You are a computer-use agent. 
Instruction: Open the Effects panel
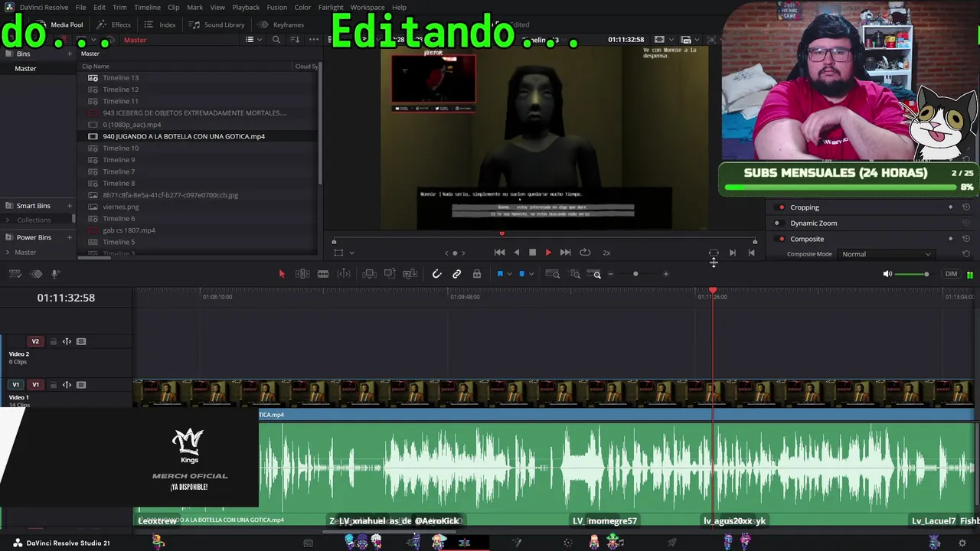point(113,24)
